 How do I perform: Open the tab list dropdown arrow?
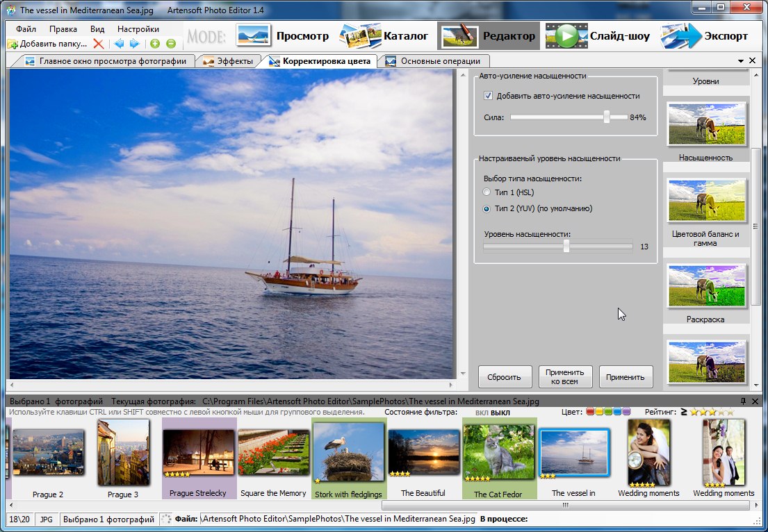point(741,61)
